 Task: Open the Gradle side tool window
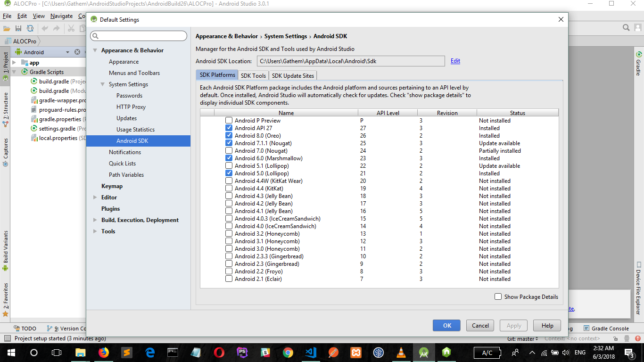(x=639, y=64)
